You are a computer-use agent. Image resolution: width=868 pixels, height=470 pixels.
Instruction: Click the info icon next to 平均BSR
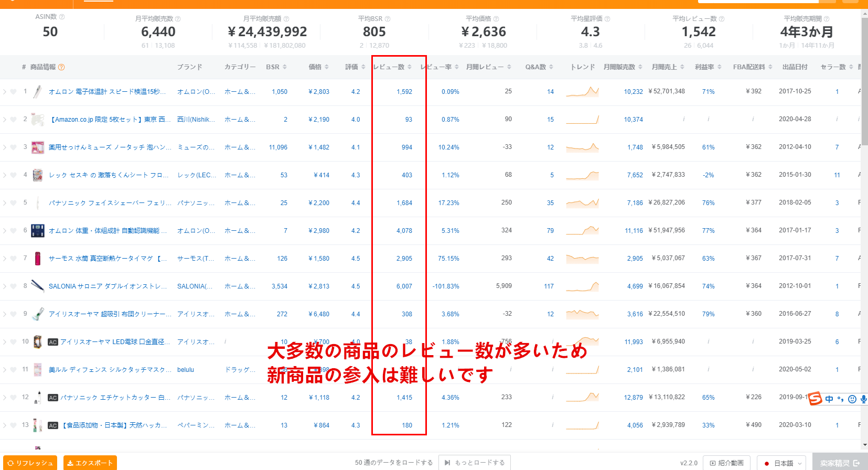[x=388, y=19]
